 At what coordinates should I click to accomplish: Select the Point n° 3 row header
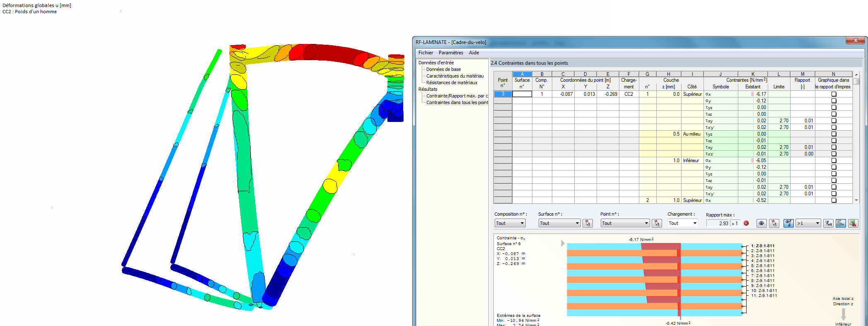[503, 94]
